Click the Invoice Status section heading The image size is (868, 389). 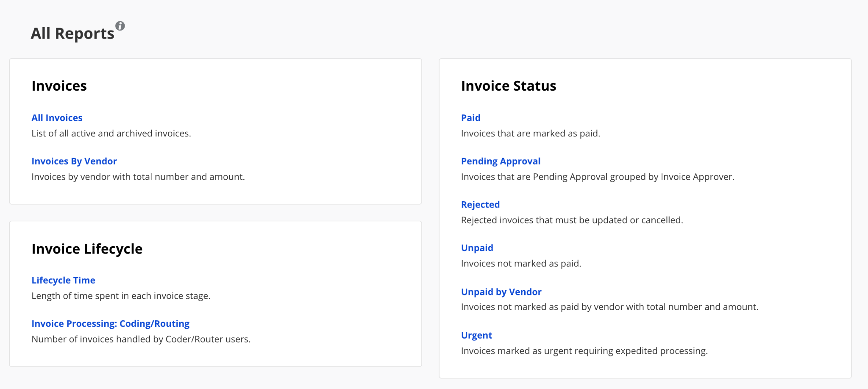509,86
